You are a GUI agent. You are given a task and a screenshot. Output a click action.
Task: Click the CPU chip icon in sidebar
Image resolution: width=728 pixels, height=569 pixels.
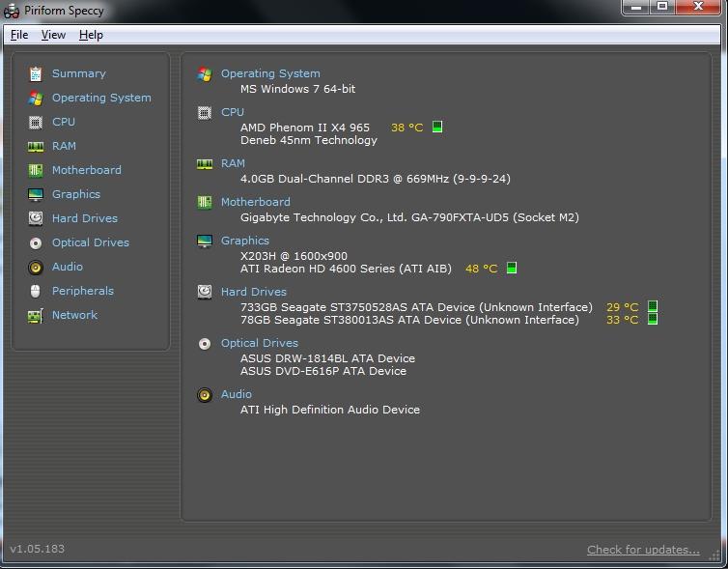(x=36, y=122)
